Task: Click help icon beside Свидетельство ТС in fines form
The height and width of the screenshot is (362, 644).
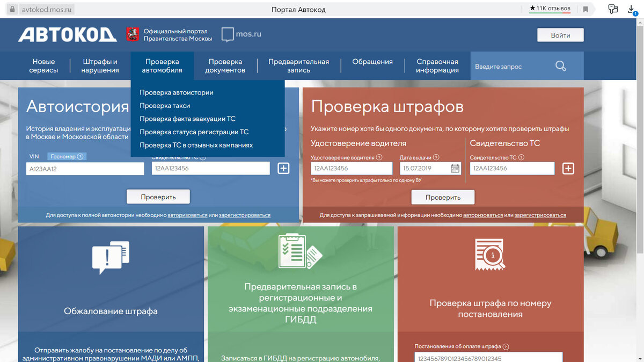Action: (521, 157)
